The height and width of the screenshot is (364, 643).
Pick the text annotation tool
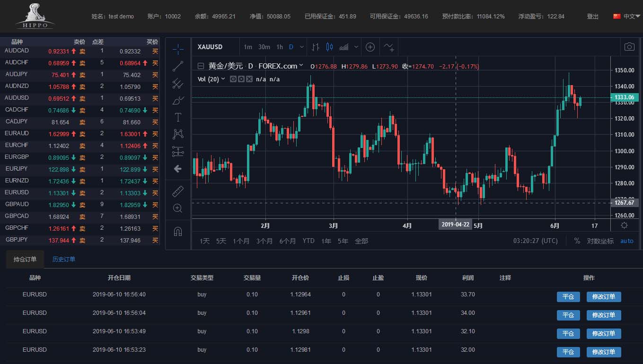[x=178, y=117]
